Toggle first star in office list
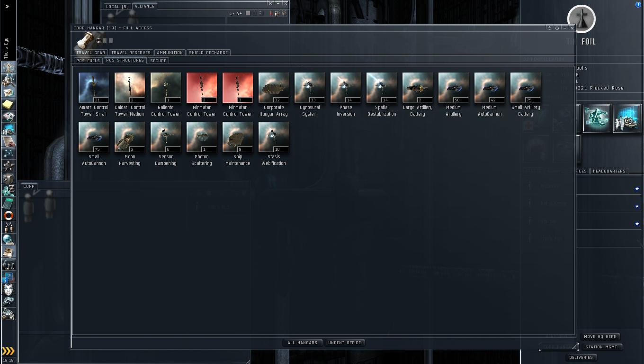 click(637, 189)
